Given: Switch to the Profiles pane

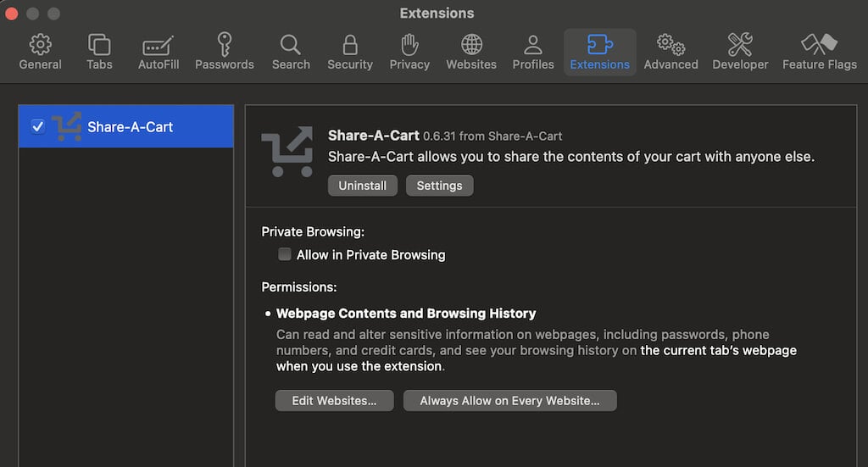Looking at the screenshot, I should click(x=533, y=52).
